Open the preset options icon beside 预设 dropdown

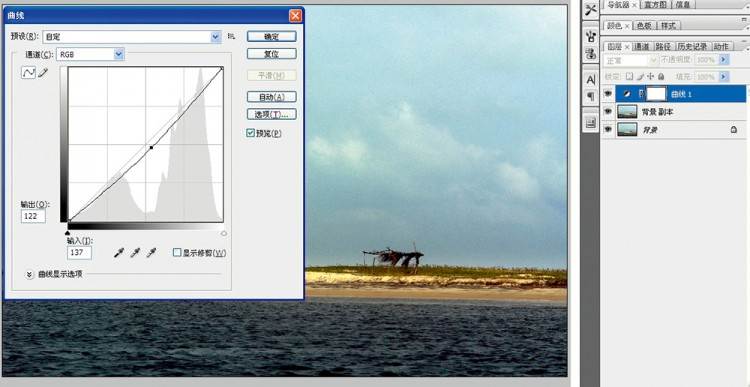(x=232, y=36)
